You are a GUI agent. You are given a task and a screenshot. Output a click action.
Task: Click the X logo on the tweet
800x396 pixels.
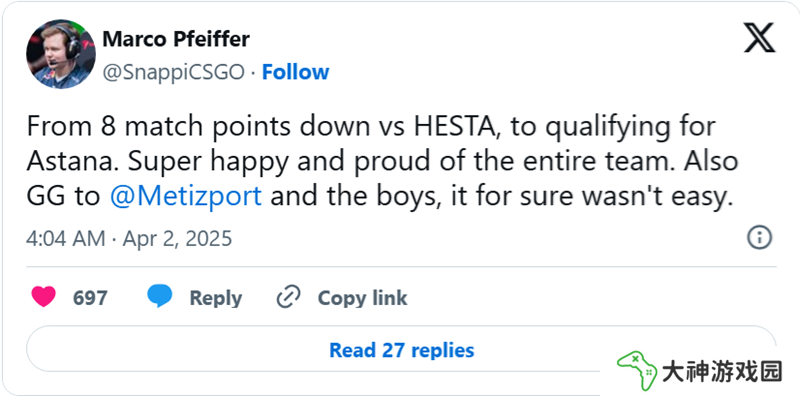[759, 38]
